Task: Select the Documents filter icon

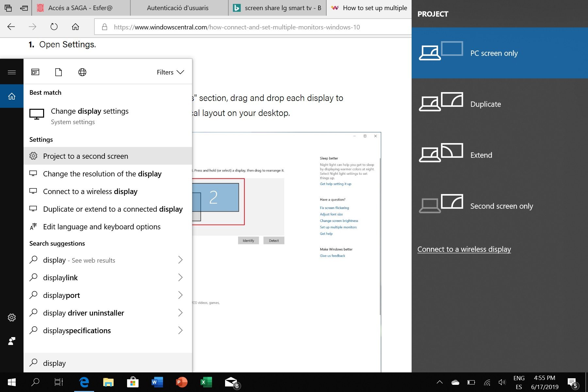Action: [58, 72]
